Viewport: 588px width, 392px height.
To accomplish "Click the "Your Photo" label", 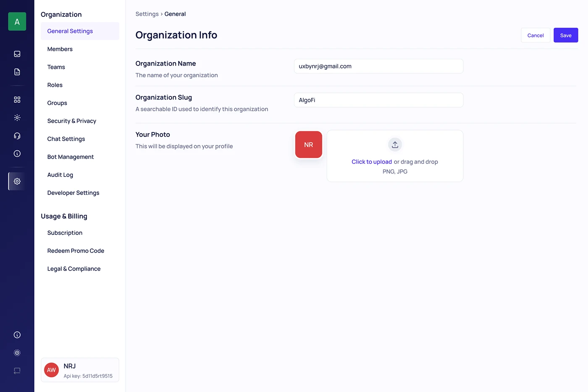I will pyautogui.click(x=153, y=134).
